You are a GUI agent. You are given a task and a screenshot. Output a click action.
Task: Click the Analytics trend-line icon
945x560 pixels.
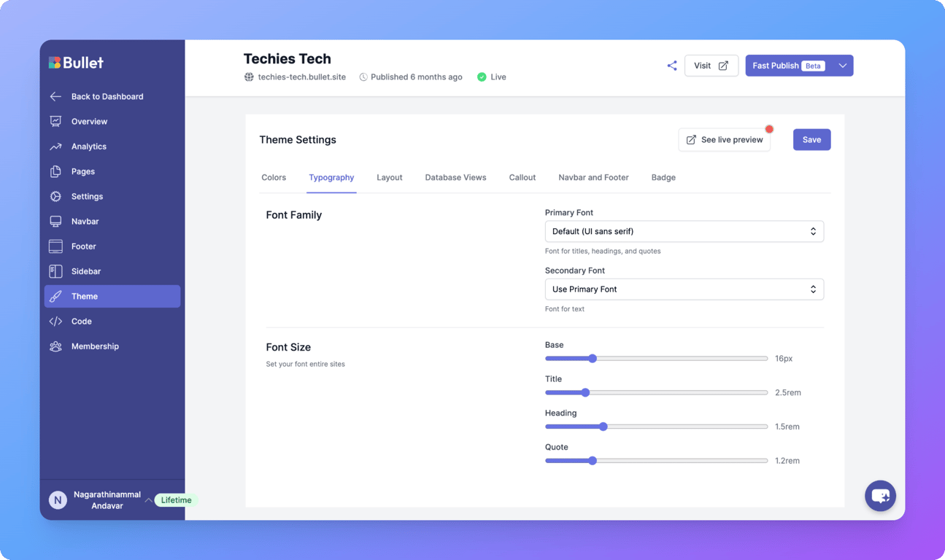click(x=55, y=147)
